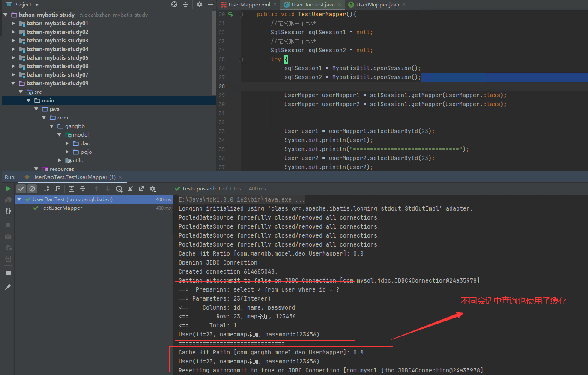Image resolution: width=588 pixels, height=375 pixels.
Task: Sort test results by duration
Action: point(57,189)
